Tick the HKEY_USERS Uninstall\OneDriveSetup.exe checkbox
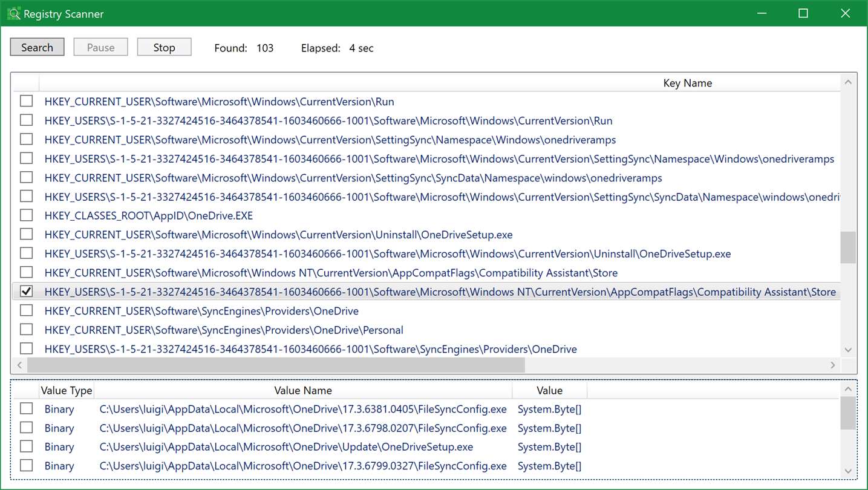868x490 pixels. (x=26, y=253)
